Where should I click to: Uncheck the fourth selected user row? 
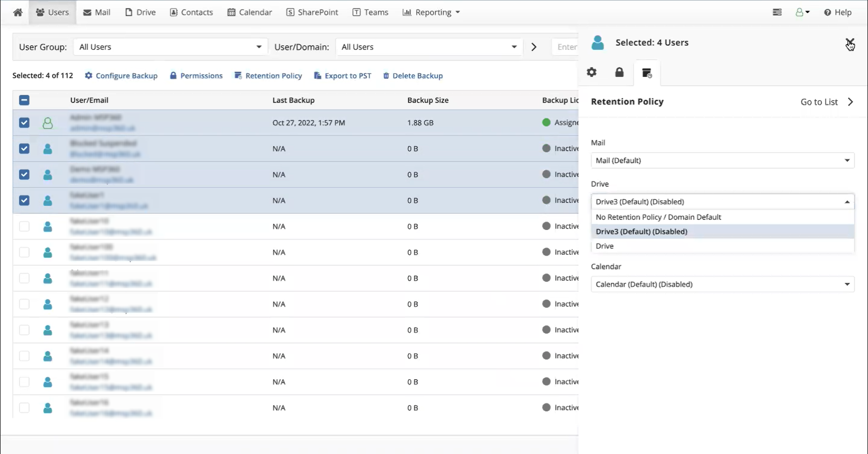click(x=24, y=200)
